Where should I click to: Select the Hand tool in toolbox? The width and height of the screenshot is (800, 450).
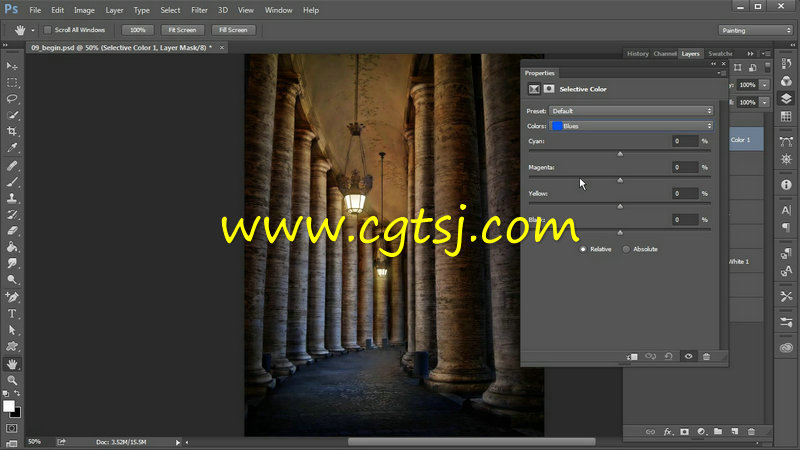point(12,364)
